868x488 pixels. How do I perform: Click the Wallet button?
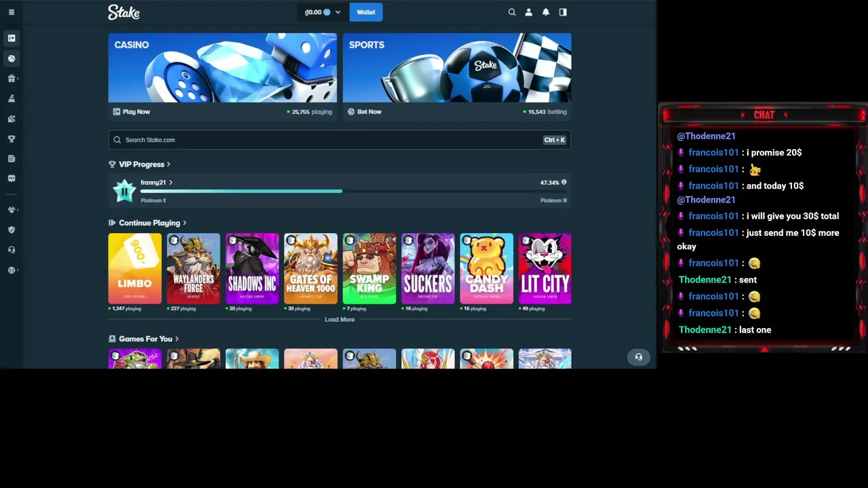(366, 12)
